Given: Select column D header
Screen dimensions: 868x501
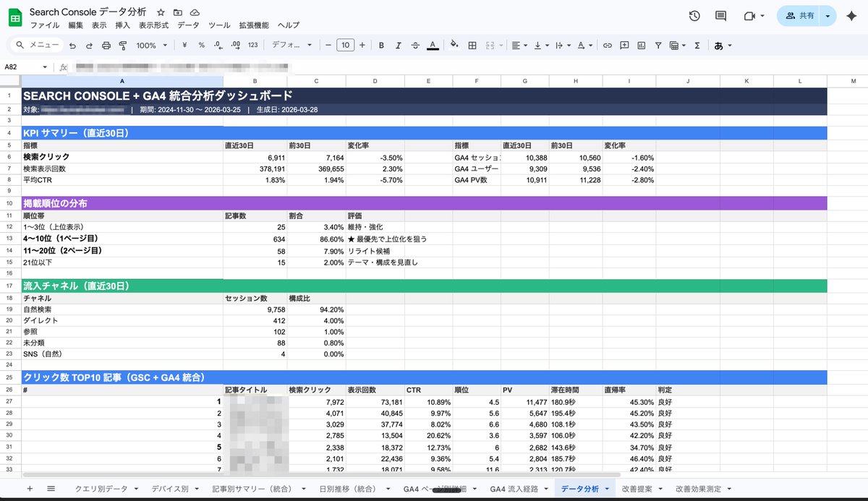Looking at the screenshot, I should point(375,80).
